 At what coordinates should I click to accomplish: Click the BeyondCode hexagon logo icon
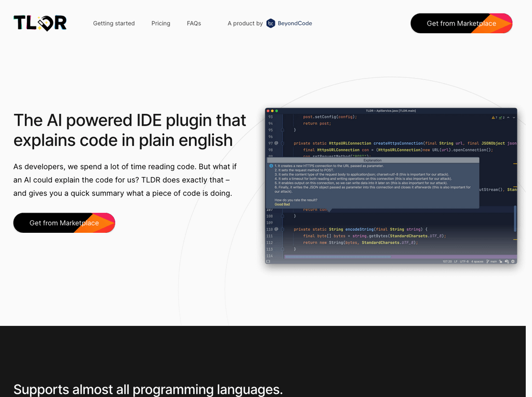271,23
